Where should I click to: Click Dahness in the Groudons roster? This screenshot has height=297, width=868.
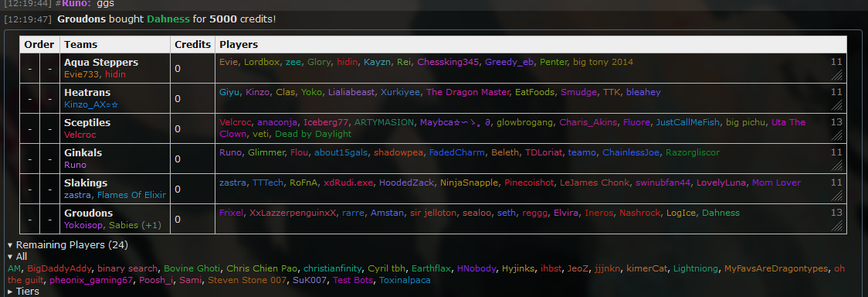[721, 213]
